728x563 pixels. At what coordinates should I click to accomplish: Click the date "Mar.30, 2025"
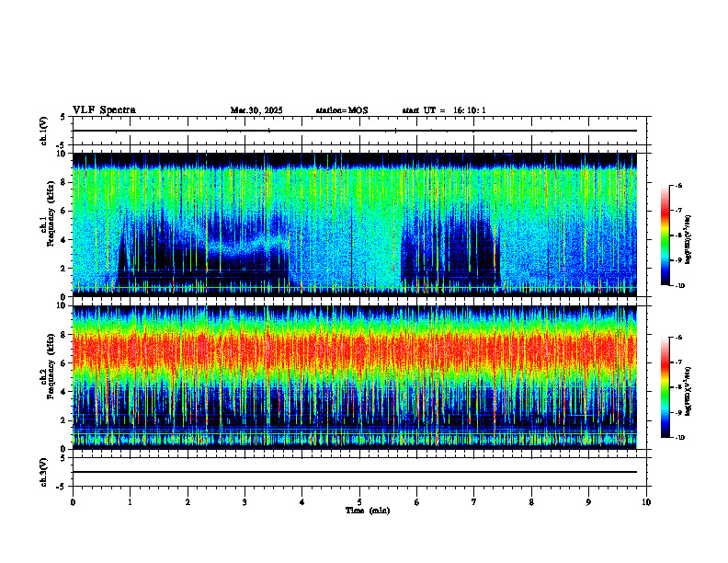(256, 110)
